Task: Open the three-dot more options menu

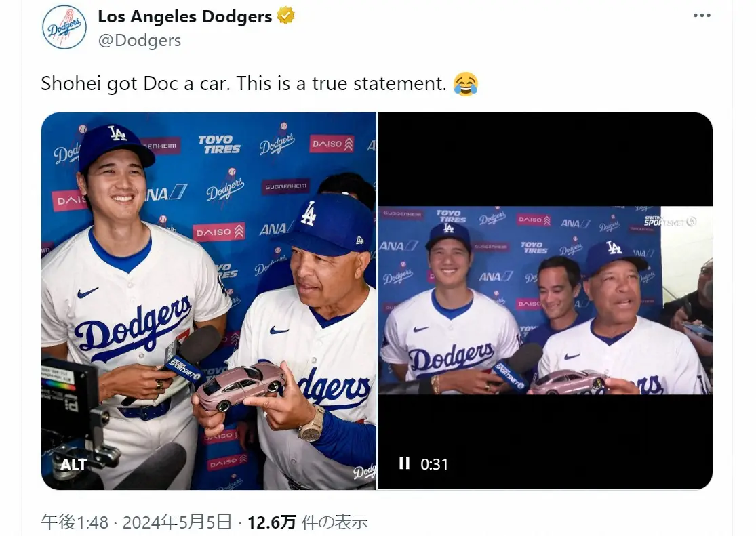Action: [702, 16]
